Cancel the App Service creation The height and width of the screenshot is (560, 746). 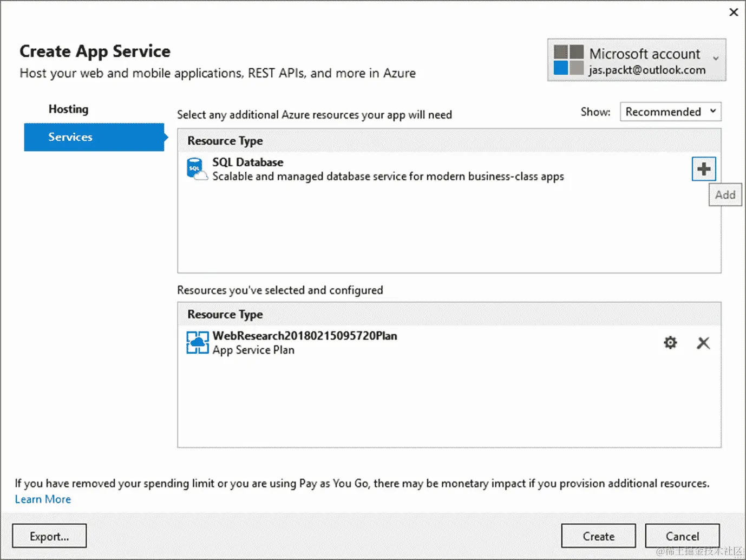coord(682,536)
